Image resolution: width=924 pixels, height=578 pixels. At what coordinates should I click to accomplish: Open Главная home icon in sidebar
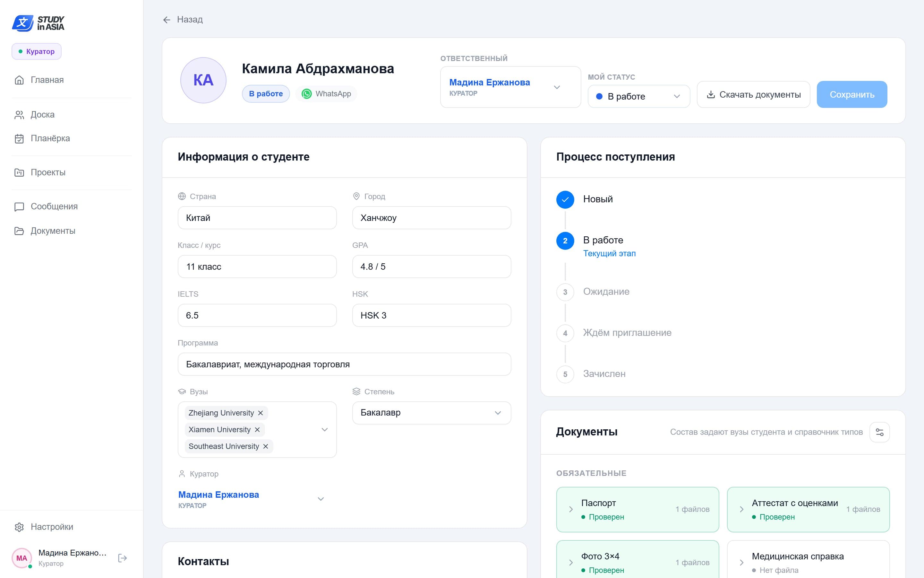19,80
